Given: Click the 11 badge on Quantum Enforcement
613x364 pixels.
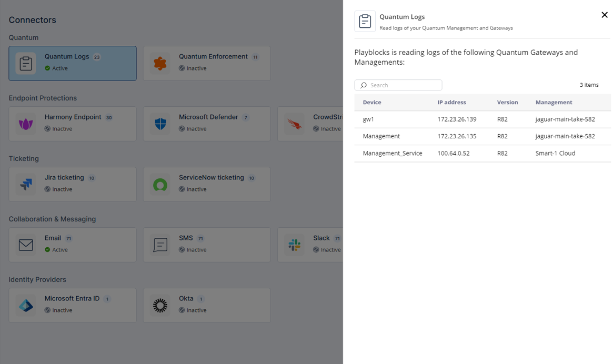Looking at the screenshot, I should click(x=255, y=57).
